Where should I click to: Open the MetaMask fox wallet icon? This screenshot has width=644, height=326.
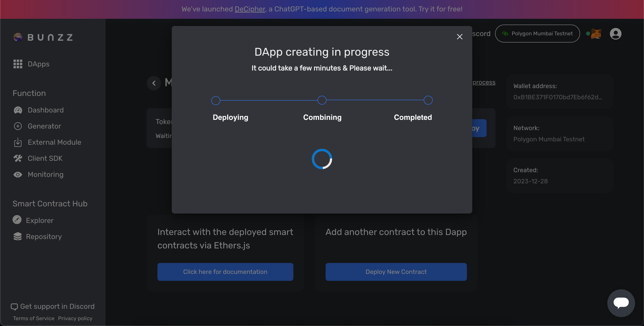[x=596, y=34]
